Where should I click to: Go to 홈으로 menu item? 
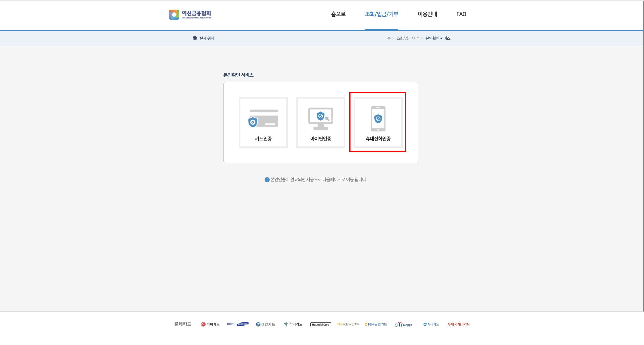338,14
